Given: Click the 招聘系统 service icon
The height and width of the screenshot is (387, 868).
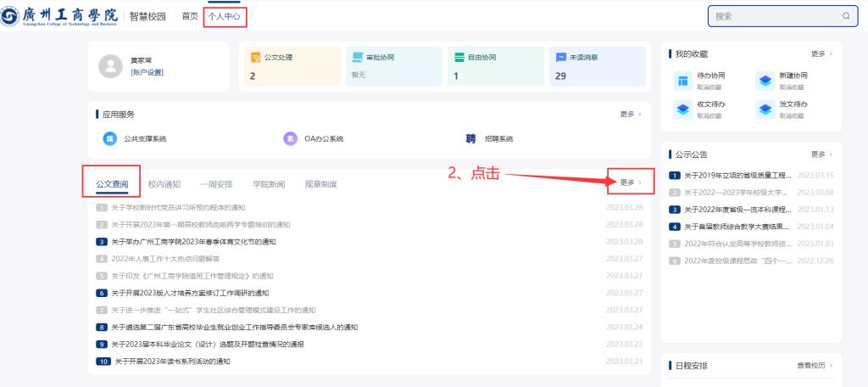Looking at the screenshot, I should [x=470, y=139].
